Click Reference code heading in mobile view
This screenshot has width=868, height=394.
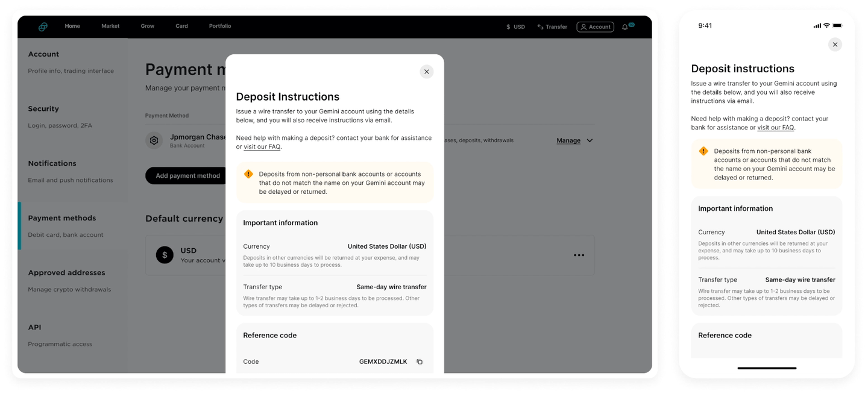tap(725, 336)
